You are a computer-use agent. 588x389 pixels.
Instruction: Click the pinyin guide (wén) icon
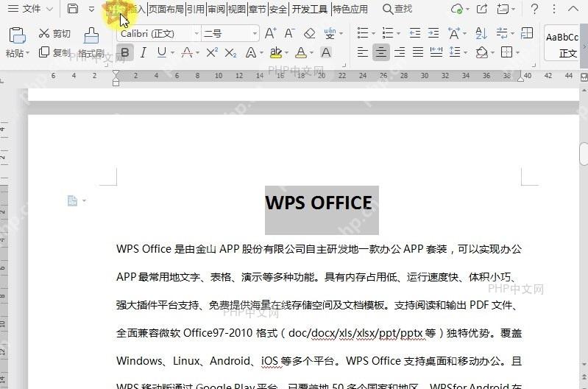pyautogui.click(x=330, y=33)
